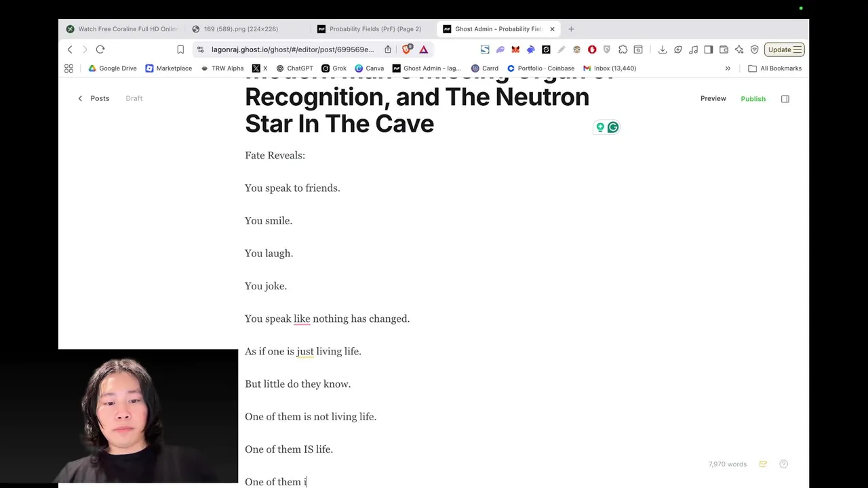
Task: Click the line "Fate Reveals:"
Action: (x=275, y=155)
